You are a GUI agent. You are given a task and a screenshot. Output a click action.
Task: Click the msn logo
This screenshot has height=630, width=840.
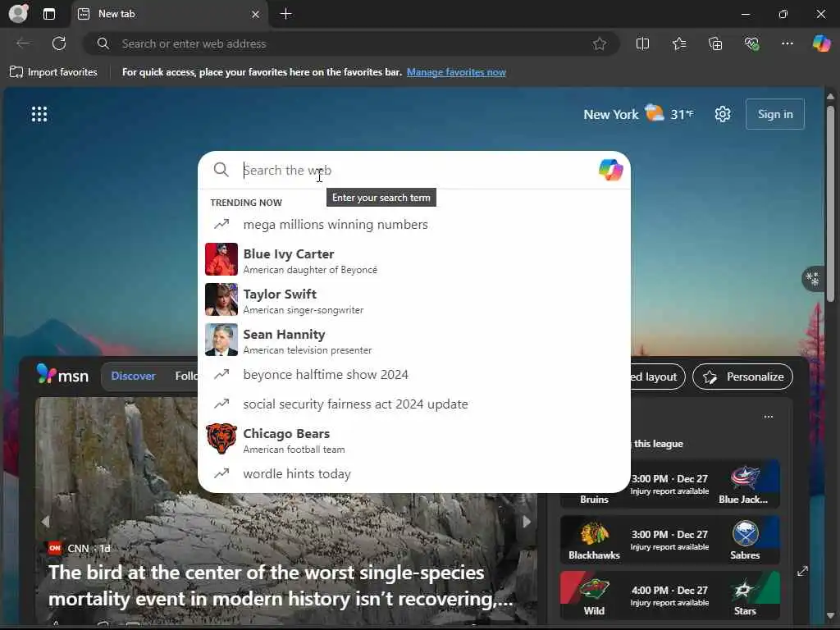(x=62, y=375)
